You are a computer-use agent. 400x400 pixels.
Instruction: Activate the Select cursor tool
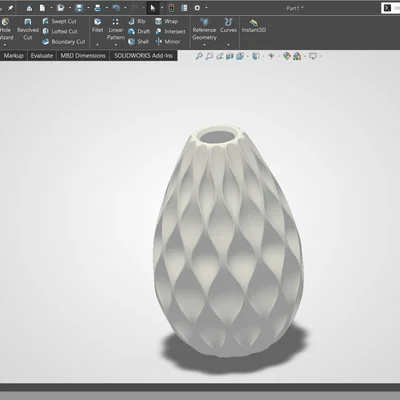[x=153, y=8]
